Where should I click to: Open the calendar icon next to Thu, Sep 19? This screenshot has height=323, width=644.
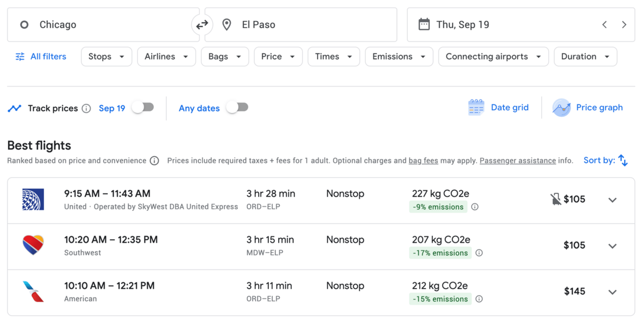424,25
